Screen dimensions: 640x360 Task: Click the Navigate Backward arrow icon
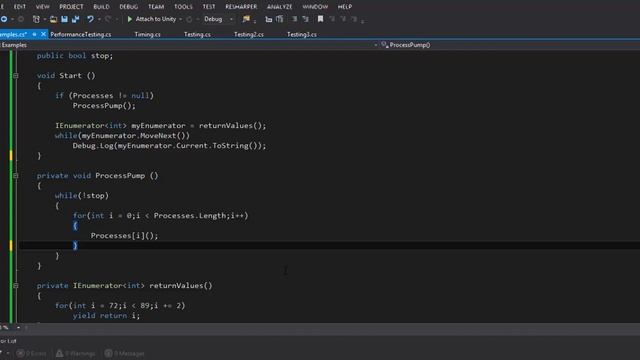point(4,19)
